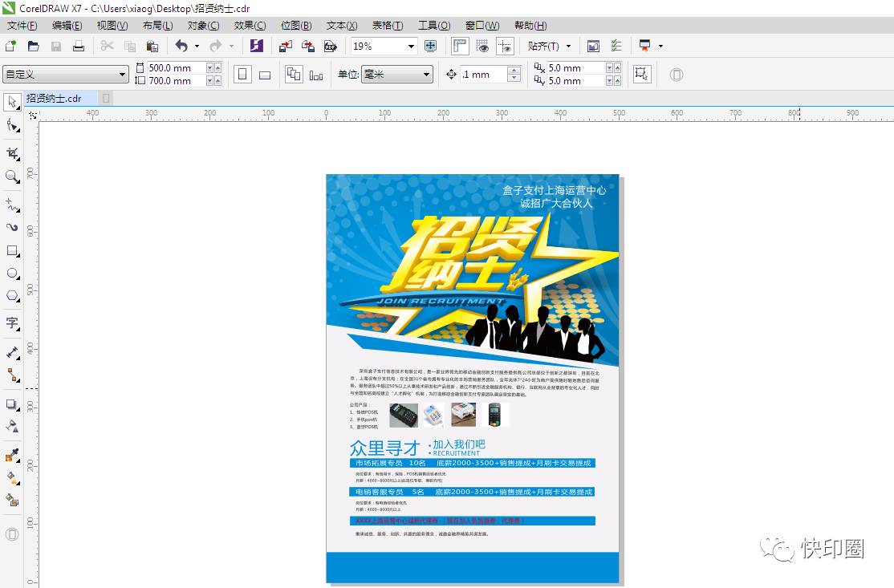Set landscape page orientation
Viewport: 894px width, 588px height.
tap(265, 75)
